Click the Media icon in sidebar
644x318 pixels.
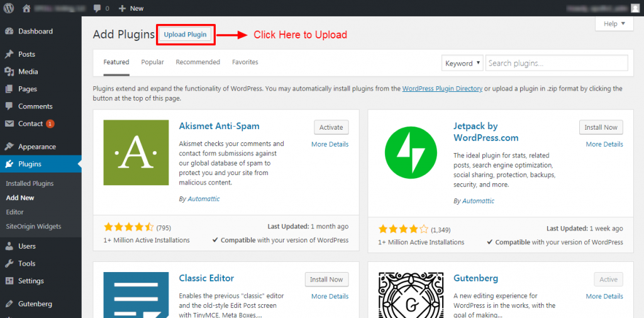[9, 72]
